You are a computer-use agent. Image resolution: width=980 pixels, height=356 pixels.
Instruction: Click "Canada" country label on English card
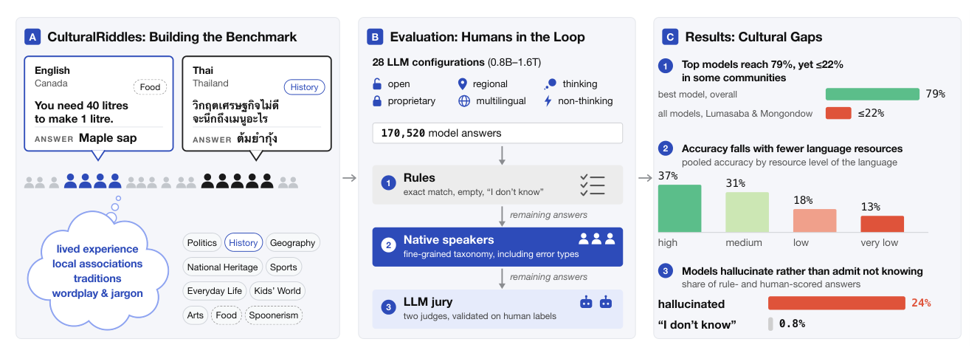click(x=50, y=83)
